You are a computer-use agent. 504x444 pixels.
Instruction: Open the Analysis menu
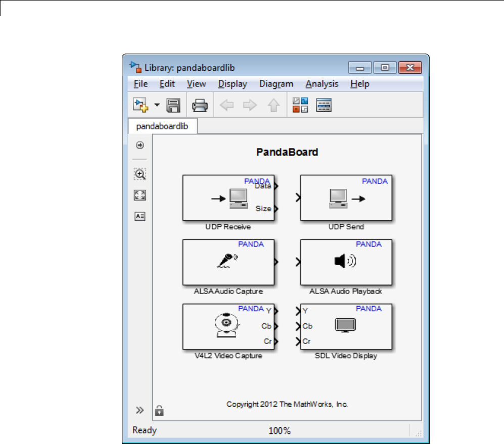tap(322, 84)
